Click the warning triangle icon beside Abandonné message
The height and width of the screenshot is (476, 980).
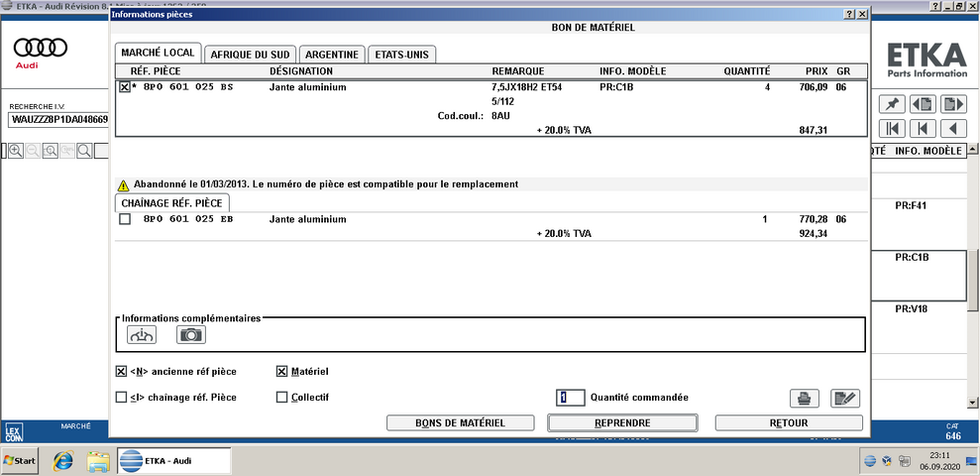[123, 185]
